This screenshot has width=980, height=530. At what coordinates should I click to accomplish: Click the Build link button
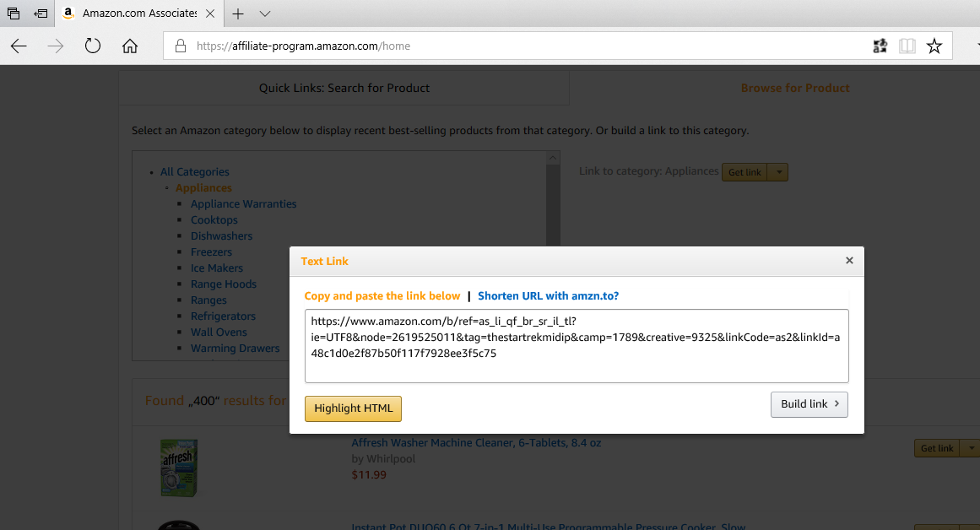[809, 404]
